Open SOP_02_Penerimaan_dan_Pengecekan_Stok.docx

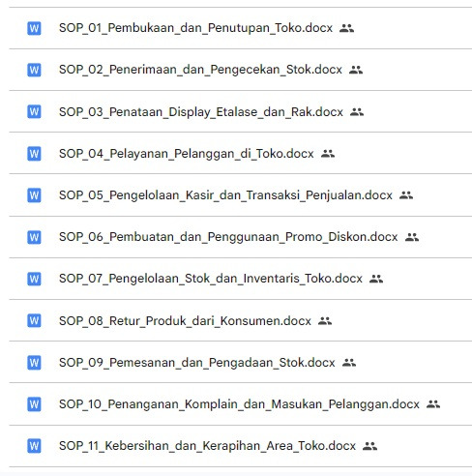200,70
